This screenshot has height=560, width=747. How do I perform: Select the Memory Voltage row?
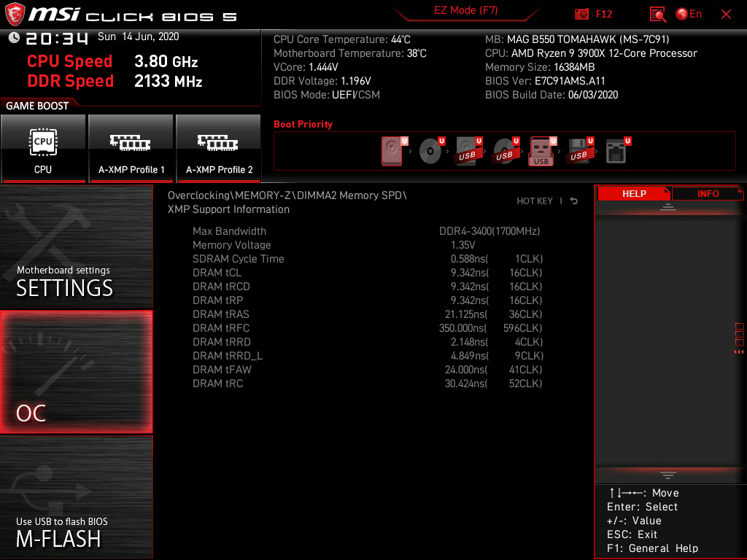[368, 245]
